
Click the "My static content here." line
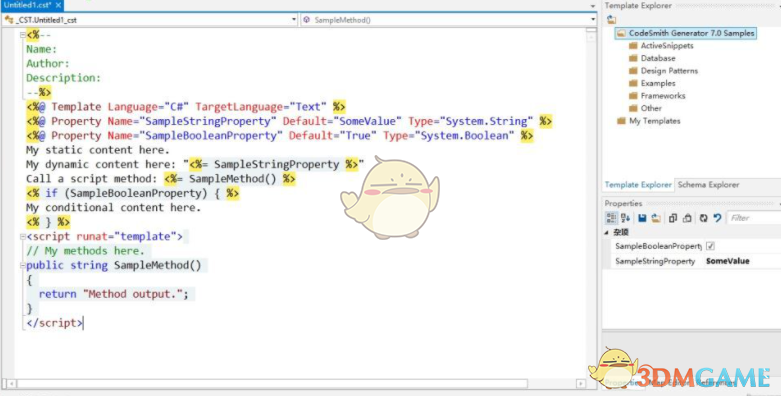[98, 150]
